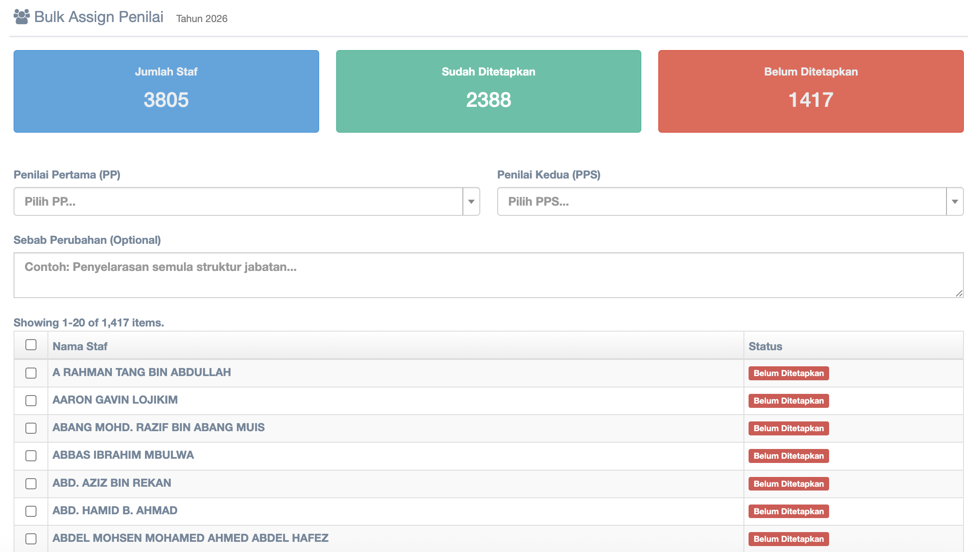Click the Status column header
Viewport: 980px width, 552px height.
point(765,346)
